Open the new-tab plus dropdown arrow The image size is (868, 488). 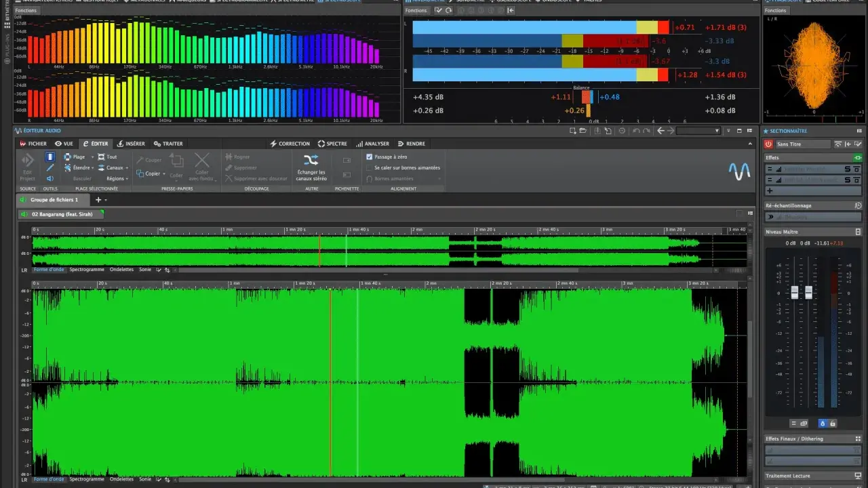[x=105, y=200]
